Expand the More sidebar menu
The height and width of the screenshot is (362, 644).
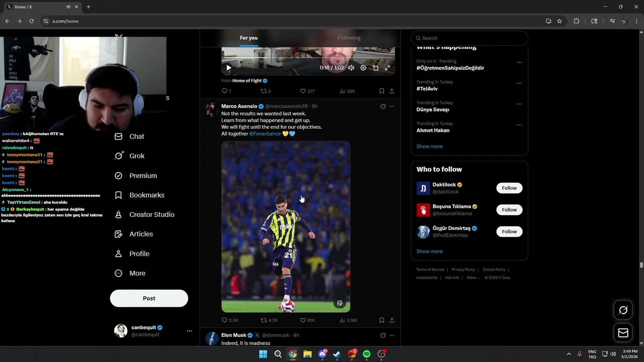click(130, 274)
